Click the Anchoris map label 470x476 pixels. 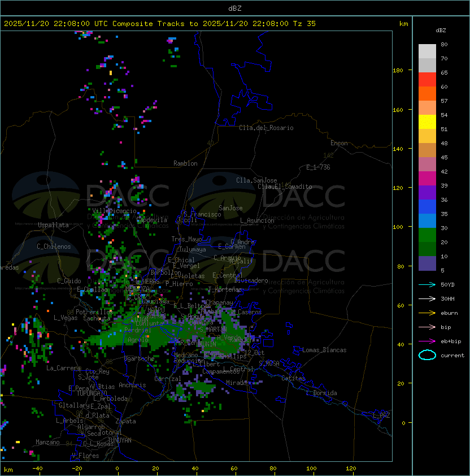point(132,385)
